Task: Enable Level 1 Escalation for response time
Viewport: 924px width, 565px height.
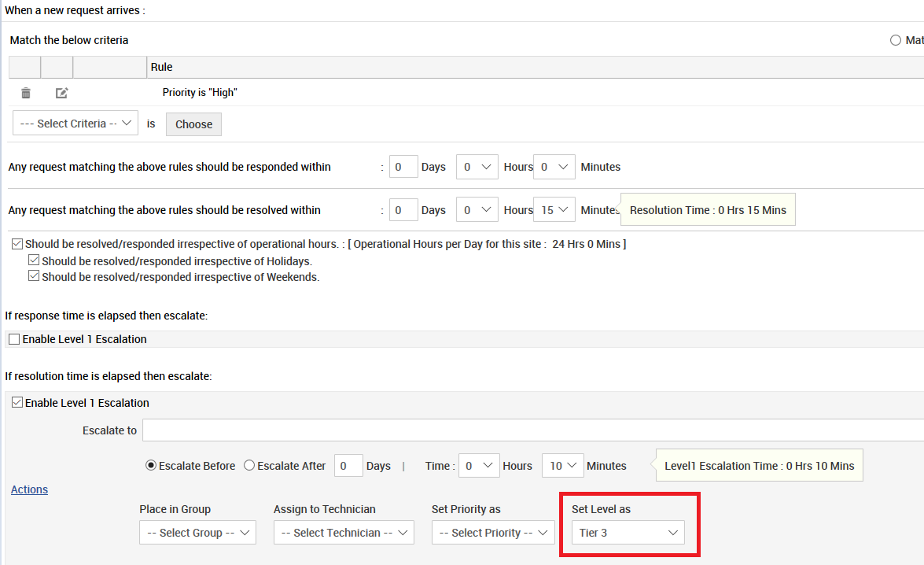Action: coord(13,339)
